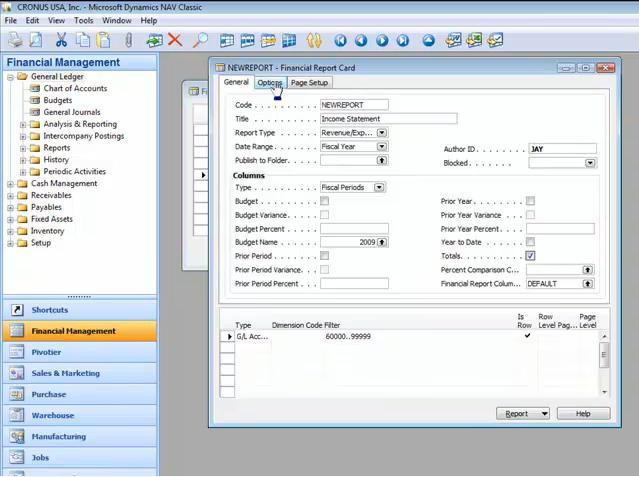Open the Manufacturing navigation button
639x477 pixels.
tap(79, 437)
